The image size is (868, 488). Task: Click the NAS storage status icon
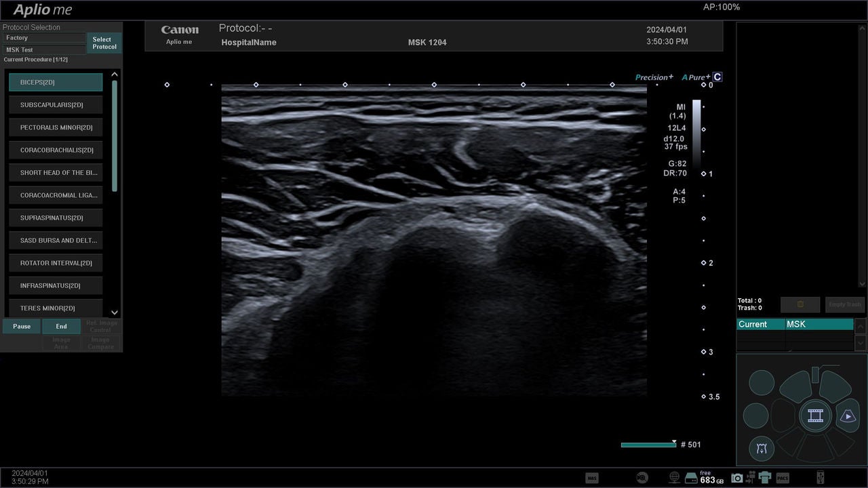click(592, 478)
